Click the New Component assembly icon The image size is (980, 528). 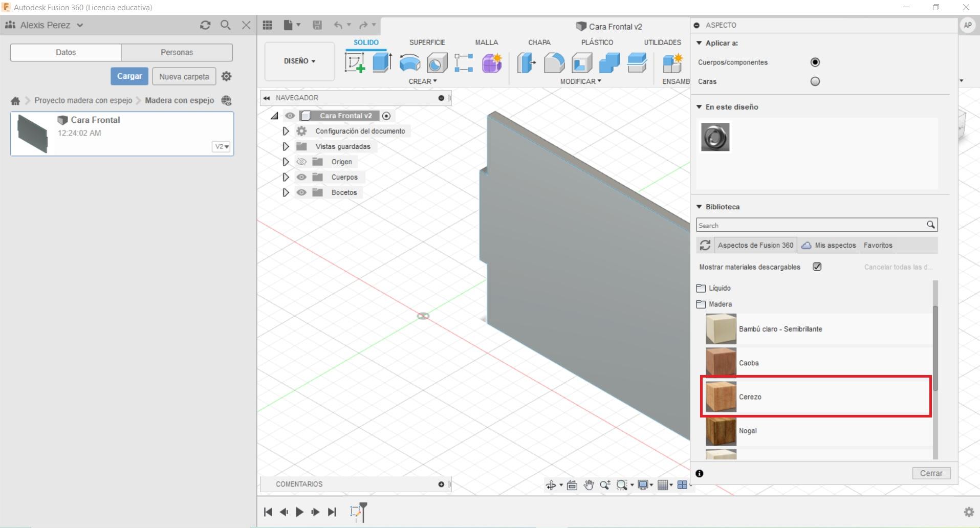point(673,63)
